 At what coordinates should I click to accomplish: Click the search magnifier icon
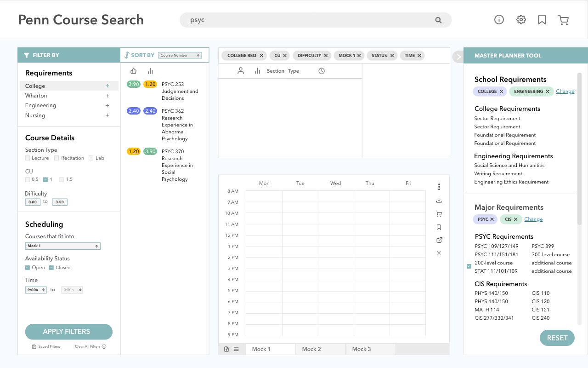pos(438,20)
